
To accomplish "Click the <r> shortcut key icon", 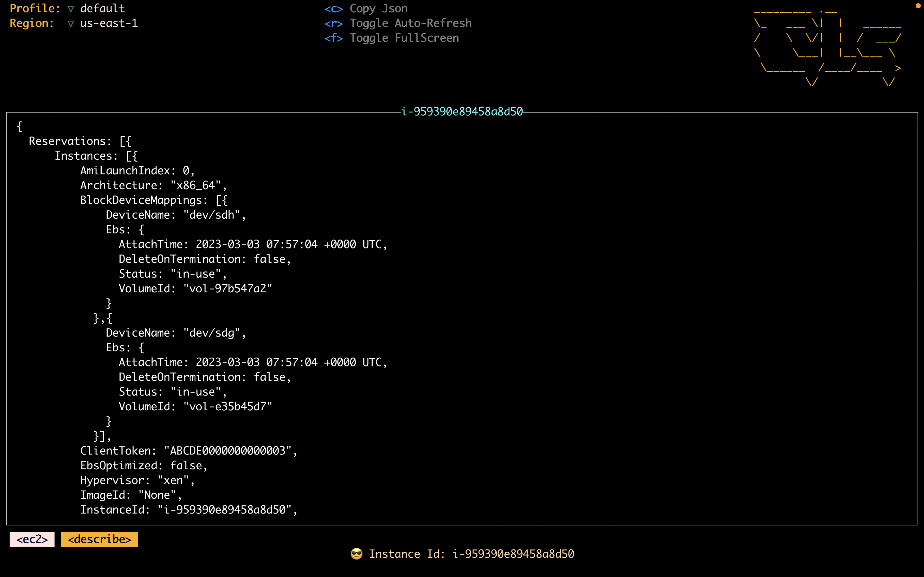I will tap(333, 23).
